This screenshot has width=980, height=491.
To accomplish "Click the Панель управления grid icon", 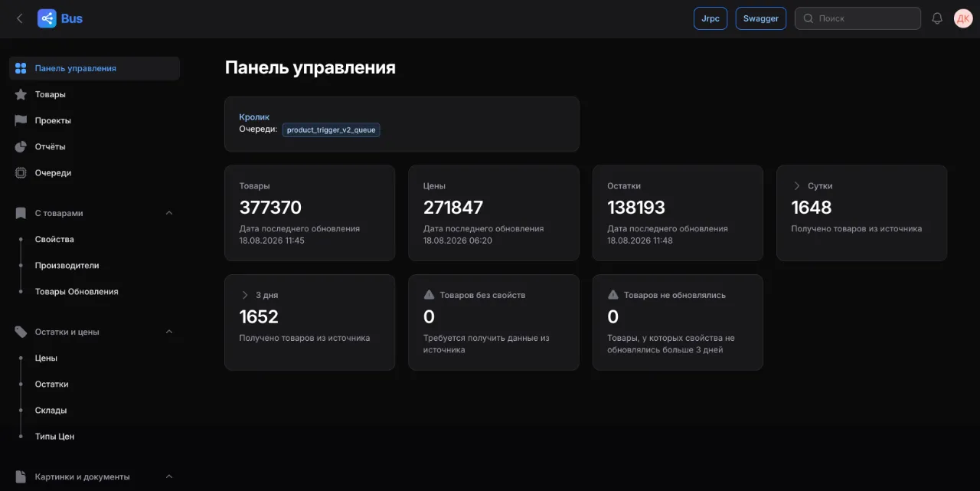I will 21,68.
